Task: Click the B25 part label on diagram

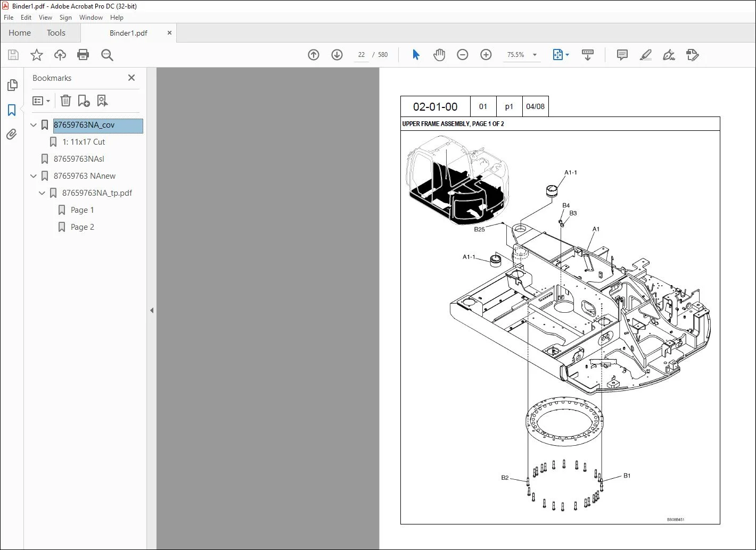Action: 479,230
